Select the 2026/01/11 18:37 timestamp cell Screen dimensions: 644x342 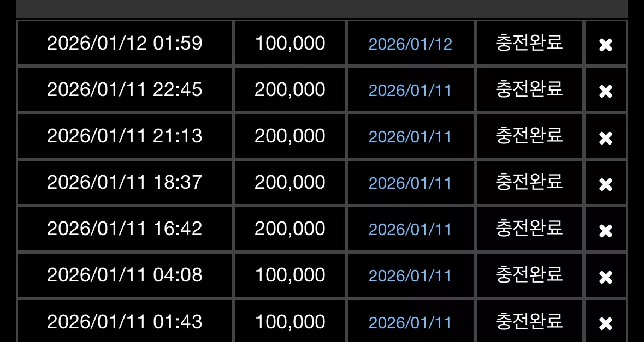125,183
